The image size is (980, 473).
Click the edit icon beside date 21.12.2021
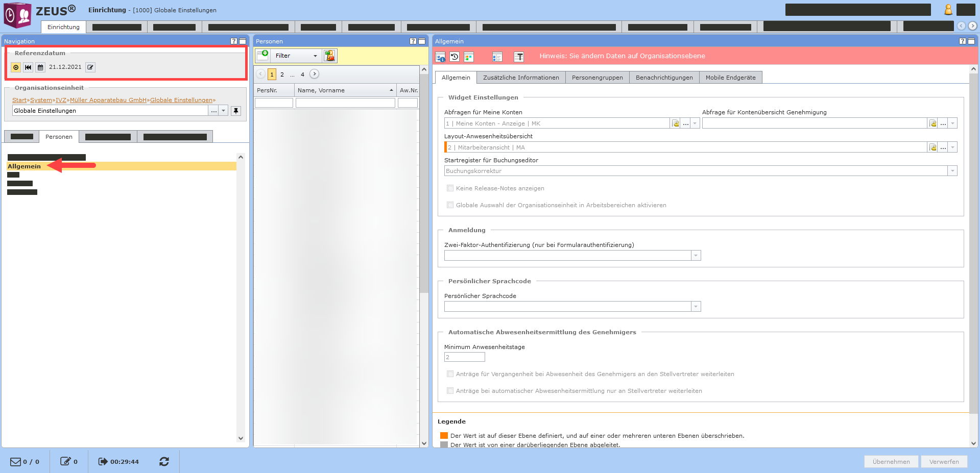(x=90, y=67)
